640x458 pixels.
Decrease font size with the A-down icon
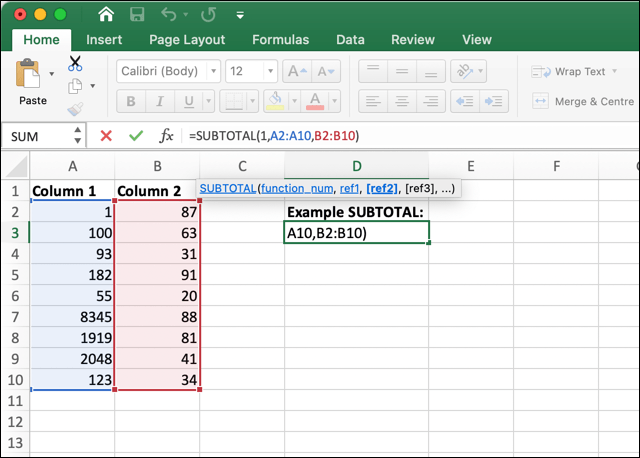pos(326,71)
